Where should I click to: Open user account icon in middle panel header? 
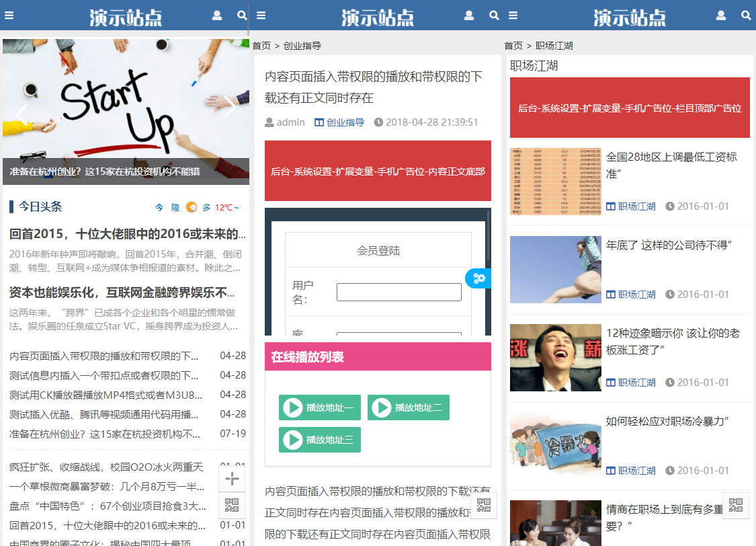coord(469,15)
